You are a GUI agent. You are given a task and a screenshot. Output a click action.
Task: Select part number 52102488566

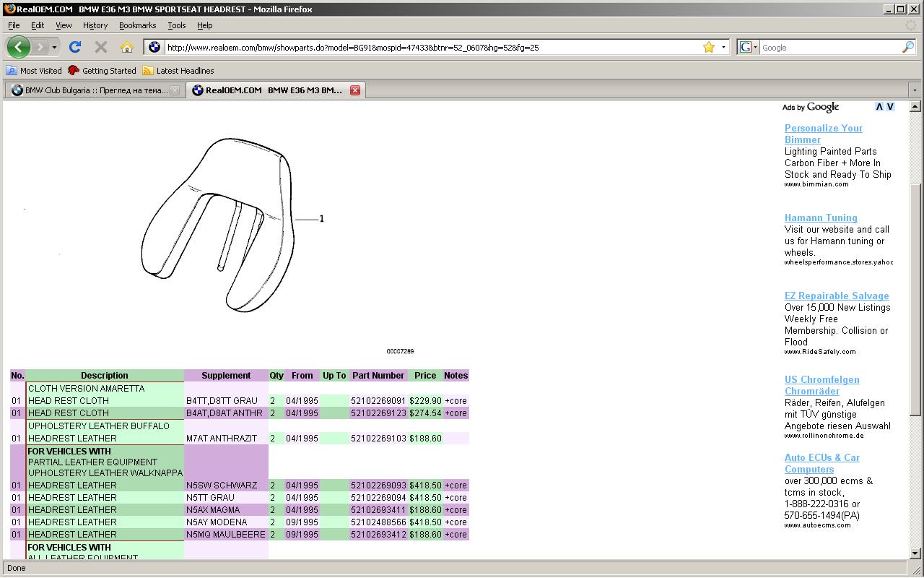(378, 522)
